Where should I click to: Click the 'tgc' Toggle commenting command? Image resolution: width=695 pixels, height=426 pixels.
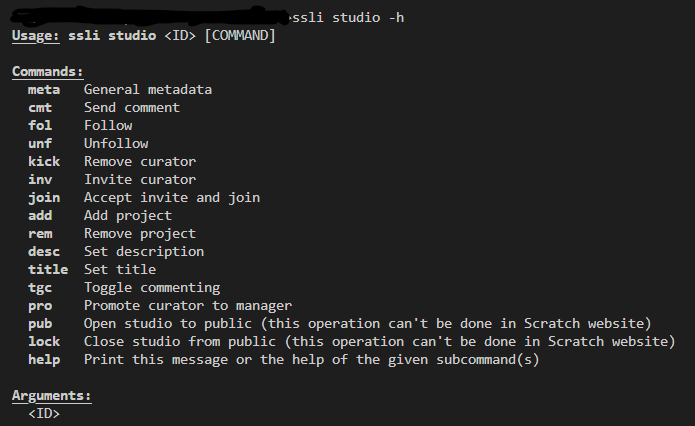click(40, 288)
